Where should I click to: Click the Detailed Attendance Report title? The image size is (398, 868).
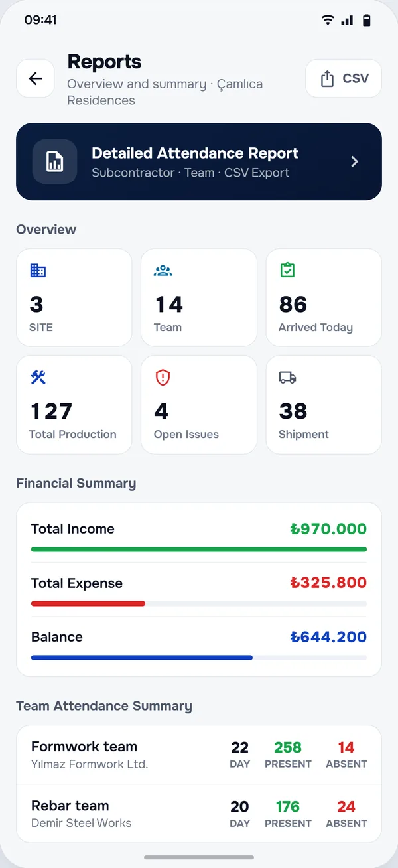[195, 153]
